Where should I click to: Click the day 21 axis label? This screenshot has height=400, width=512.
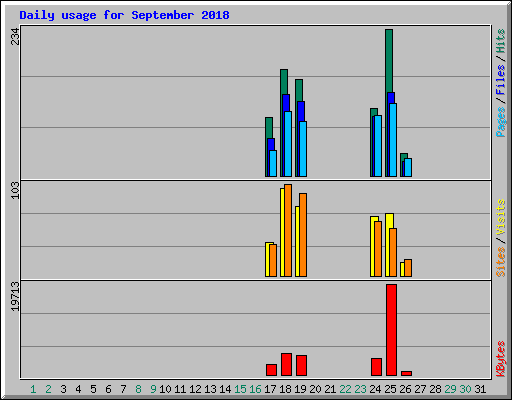point(330,389)
